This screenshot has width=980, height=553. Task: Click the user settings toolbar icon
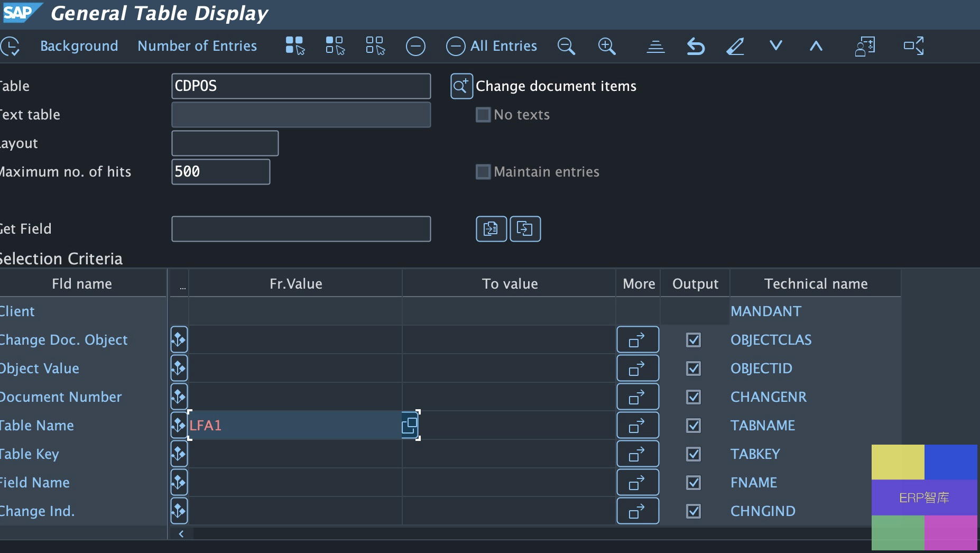click(865, 46)
